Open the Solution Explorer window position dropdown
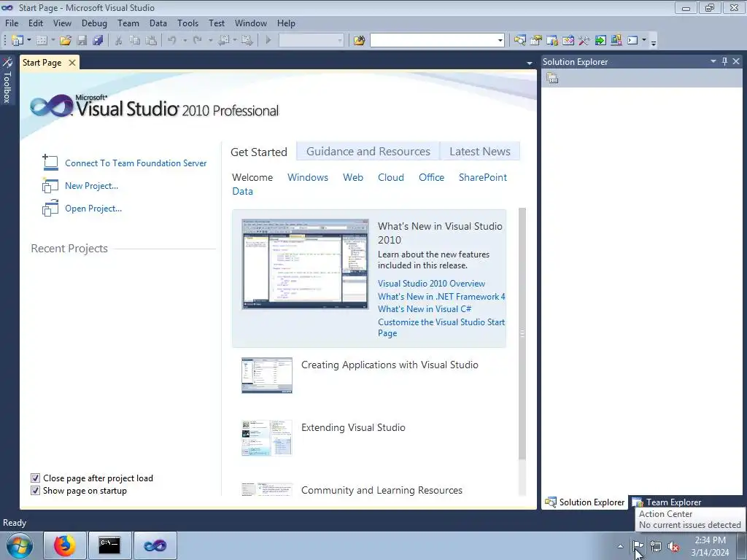747x560 pixels. point(713,61)
